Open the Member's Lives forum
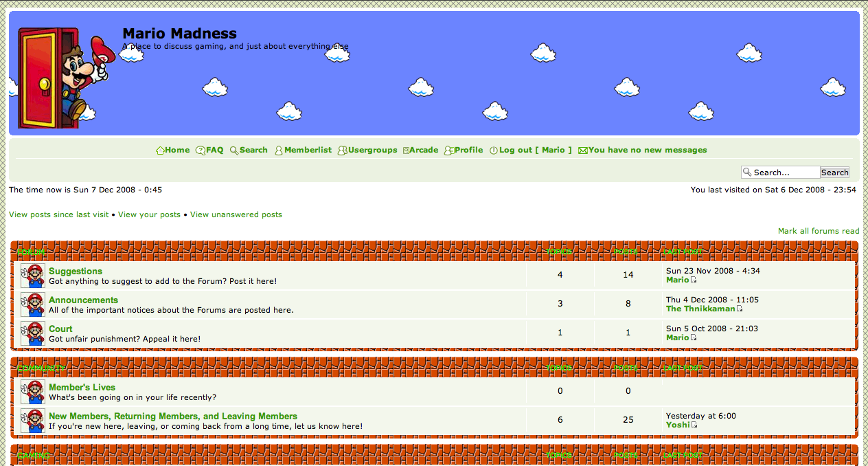Viewport: 868px width, 466px height. coord(82,388)
